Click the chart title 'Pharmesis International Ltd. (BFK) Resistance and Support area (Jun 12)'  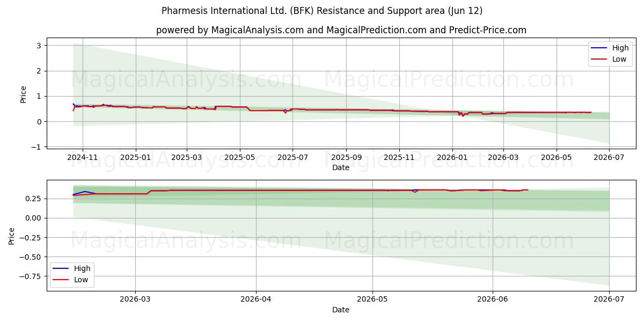(x=322, y=11)
